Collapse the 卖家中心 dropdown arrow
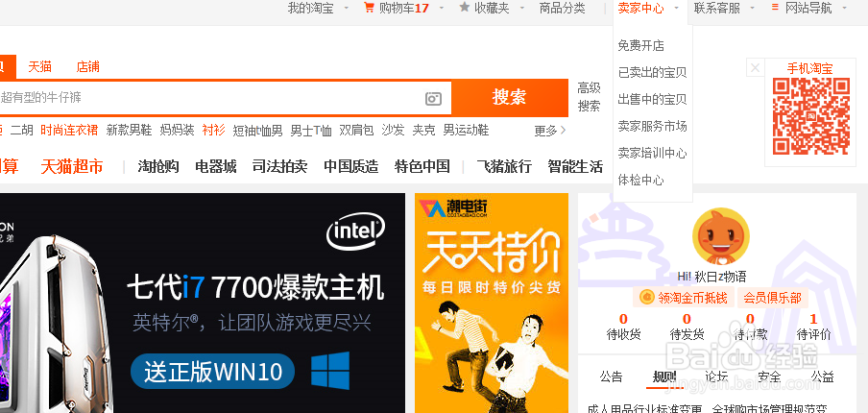Screen dimensions: 868x413 [676, 9]
